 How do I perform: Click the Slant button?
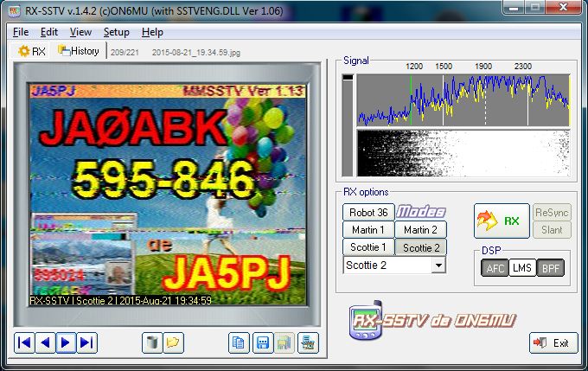[552, 230]
